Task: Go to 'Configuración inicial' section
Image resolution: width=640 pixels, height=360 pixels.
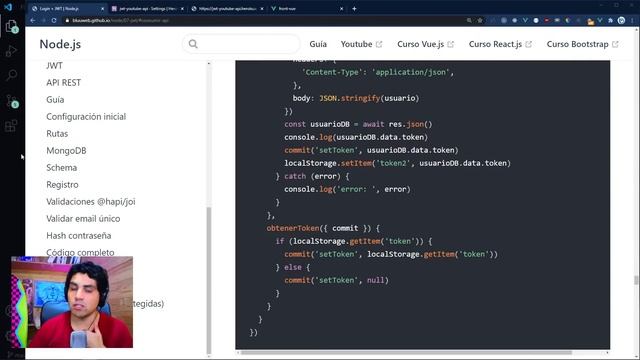Action: click(x=86, y=117)
